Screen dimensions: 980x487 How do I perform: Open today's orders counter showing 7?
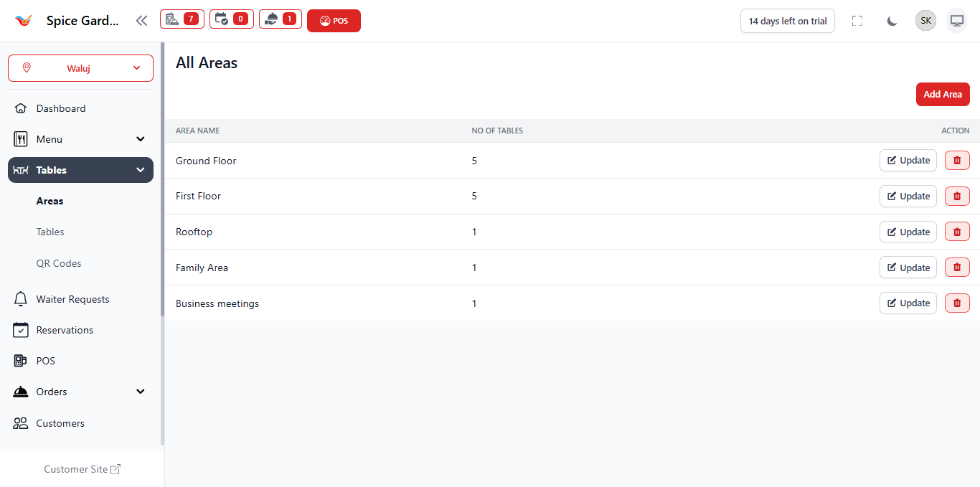point(182,19)
